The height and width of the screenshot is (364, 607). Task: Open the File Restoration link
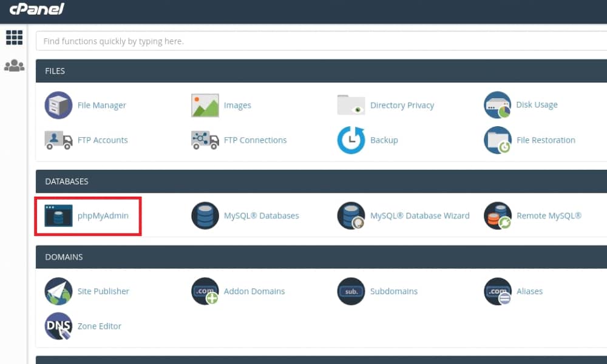pos(546,140)
